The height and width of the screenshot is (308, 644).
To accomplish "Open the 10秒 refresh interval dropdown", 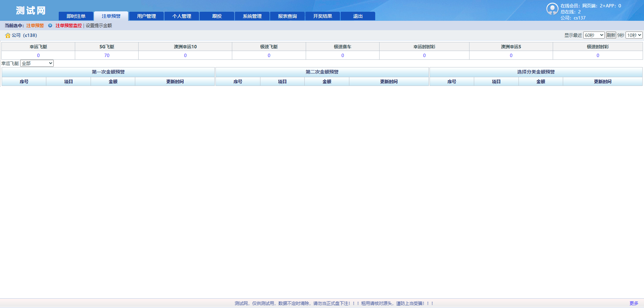I will pos(634,35).
